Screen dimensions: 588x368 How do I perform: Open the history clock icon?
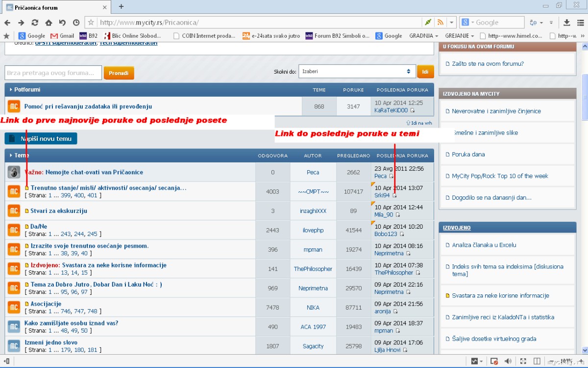point(76,23)
